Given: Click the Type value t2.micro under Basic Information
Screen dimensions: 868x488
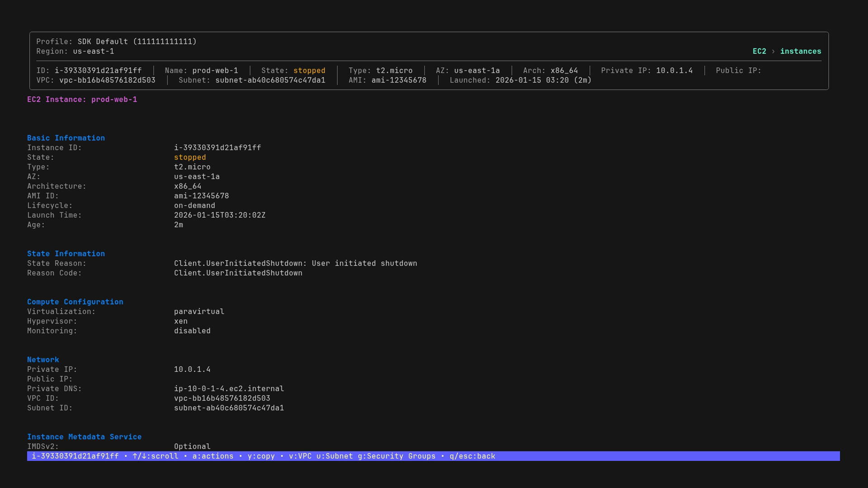Looking at the screenshot, I should pyautogui.click(x=192, y=167).
